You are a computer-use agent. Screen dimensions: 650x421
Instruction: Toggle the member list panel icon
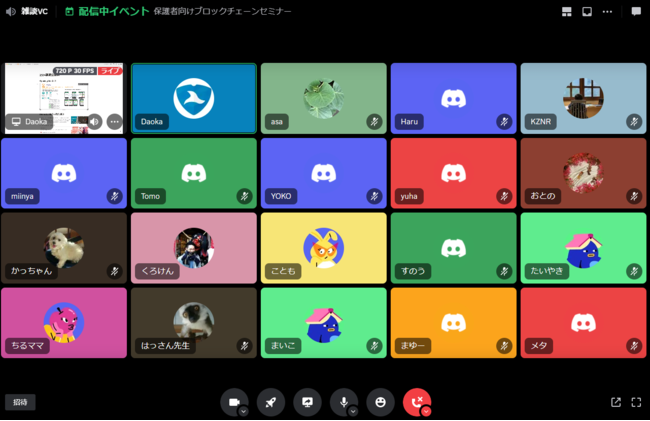pos(587,11)
